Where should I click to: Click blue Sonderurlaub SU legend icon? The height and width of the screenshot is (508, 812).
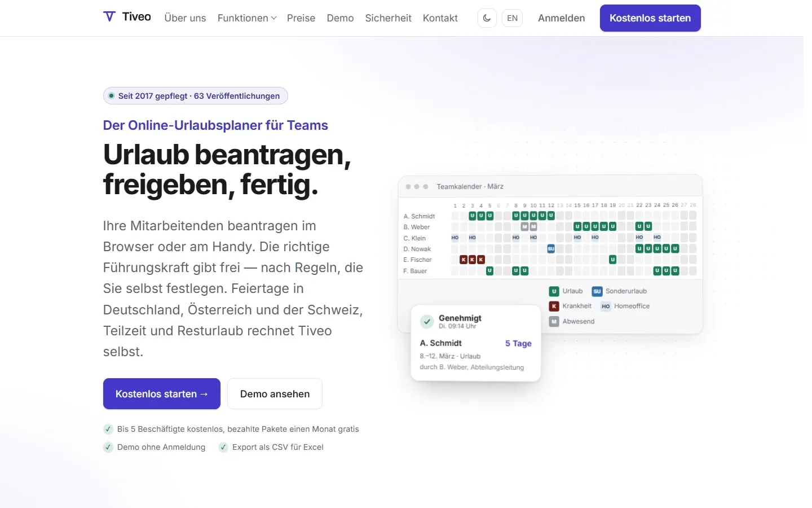point(597,291)
